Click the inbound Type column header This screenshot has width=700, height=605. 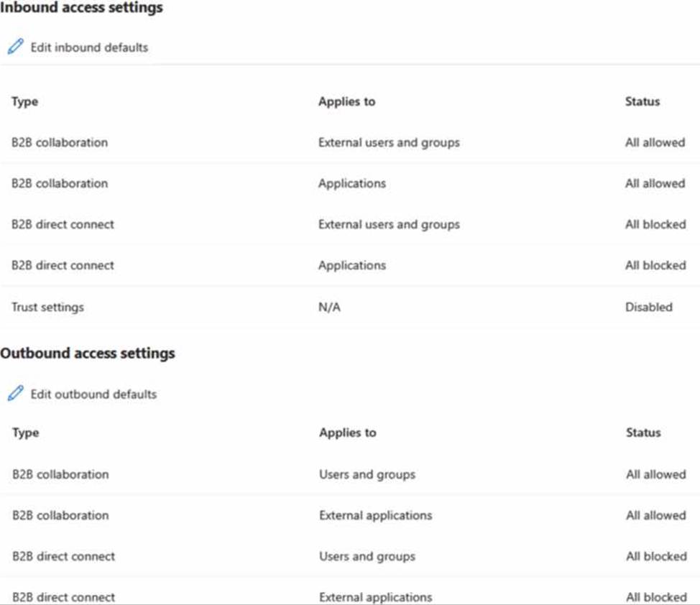[24, 101]
